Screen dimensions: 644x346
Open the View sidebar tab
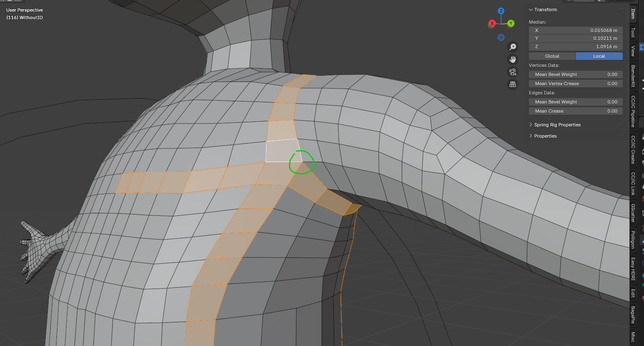[633, 51]
